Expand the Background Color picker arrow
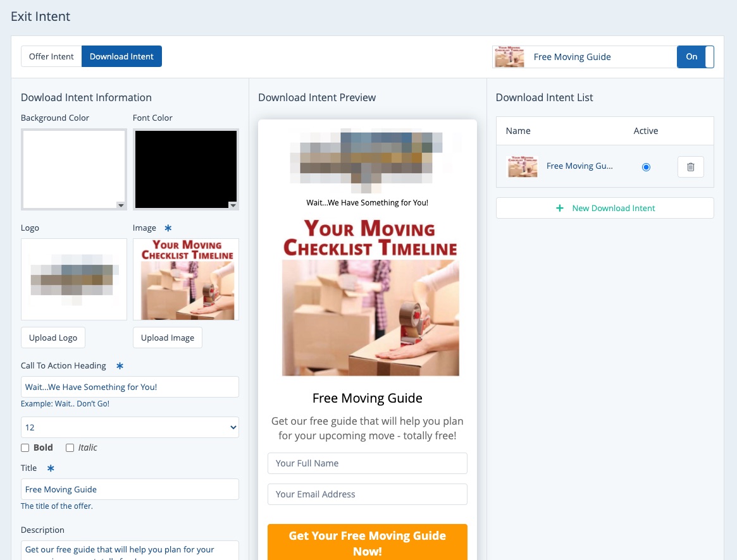Image resolution: width=737 pixels, height=560 pixels. tap(120, 205)
